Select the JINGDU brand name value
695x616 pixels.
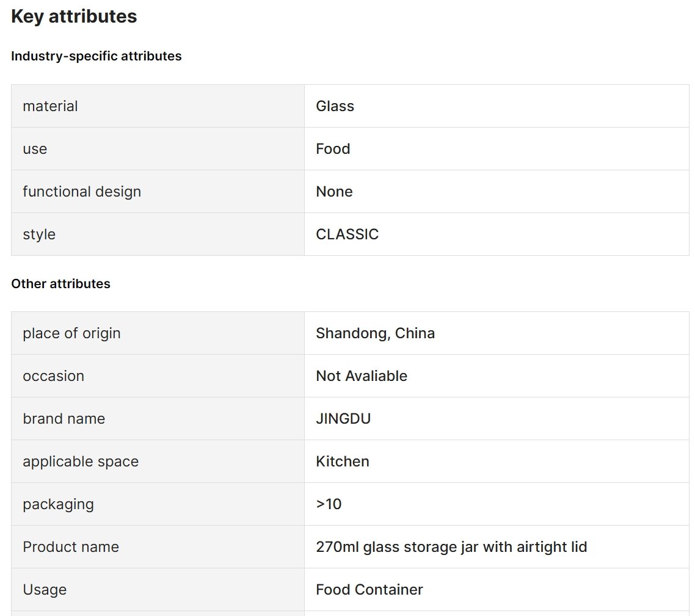(343, 419)
